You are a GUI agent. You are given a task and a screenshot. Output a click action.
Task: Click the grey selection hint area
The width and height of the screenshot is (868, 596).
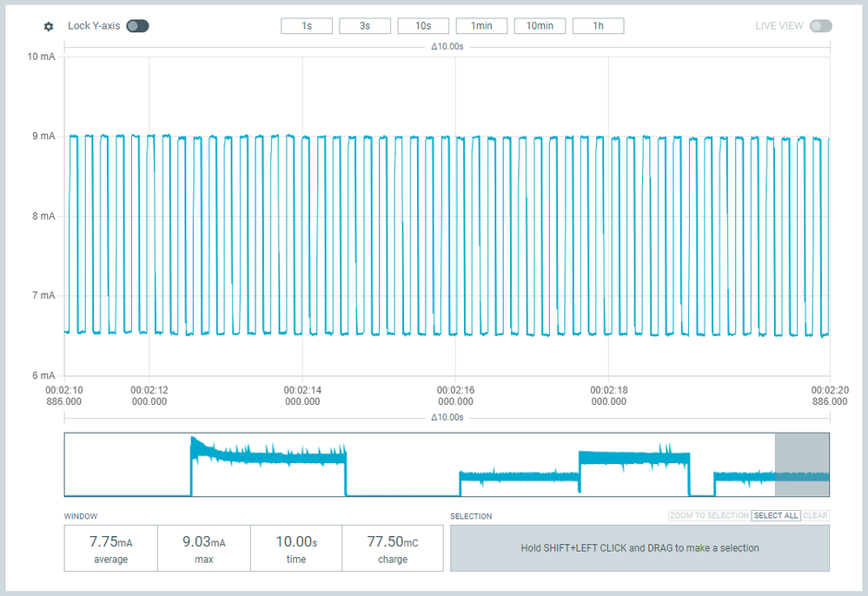tap(639, 548)
